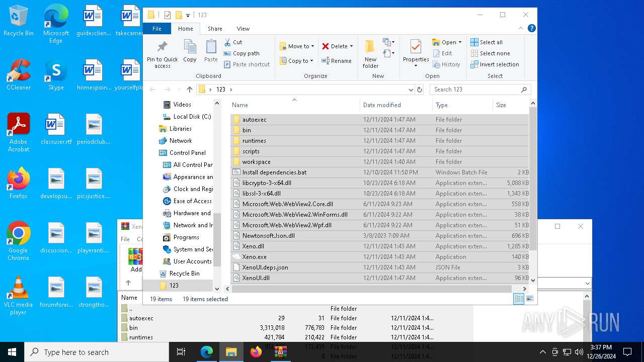Click Invert selection in ribbon
This screenshot has width=644, height=362.
pyautogui.click(x=495, y=64)
